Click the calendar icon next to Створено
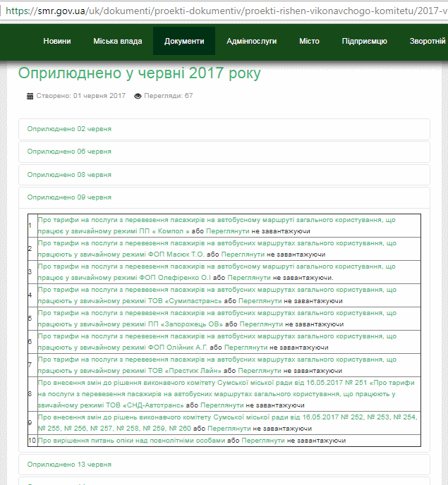This screenshot has height=485, width=448. pos(30,96)
